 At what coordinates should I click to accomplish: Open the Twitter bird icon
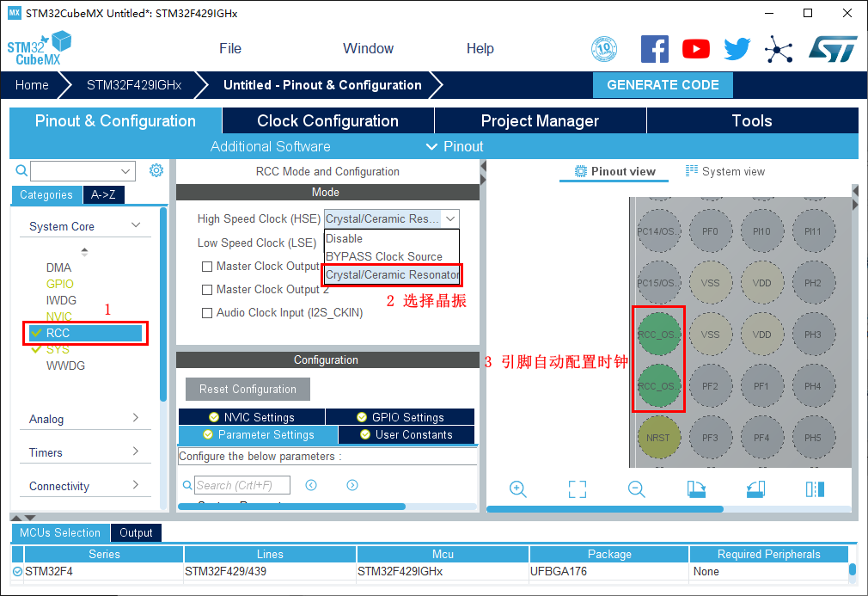[737, 49]
